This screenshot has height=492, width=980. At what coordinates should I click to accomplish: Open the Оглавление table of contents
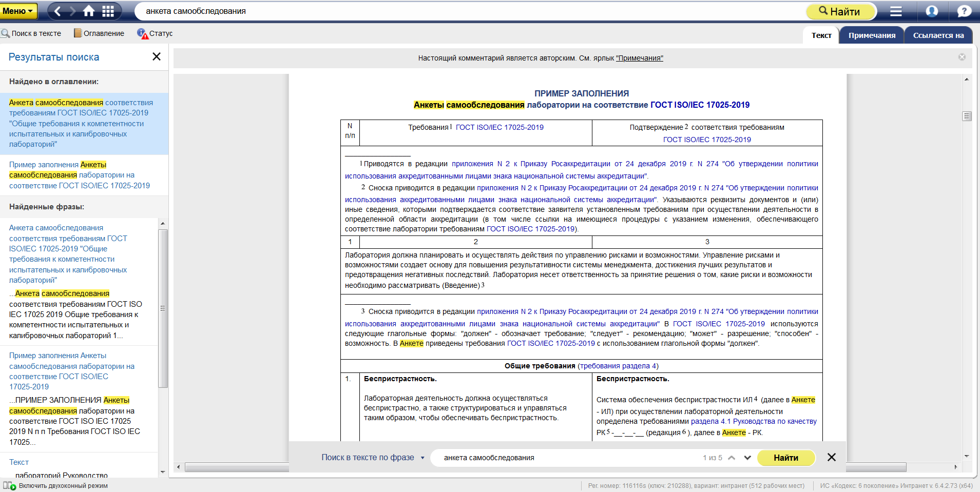click(99, 33)
